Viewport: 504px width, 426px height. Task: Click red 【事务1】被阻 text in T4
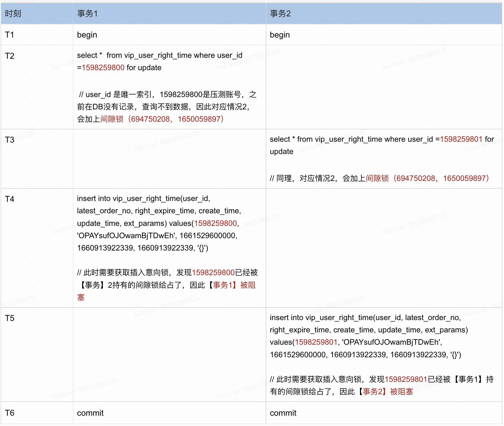coord(231,285)
